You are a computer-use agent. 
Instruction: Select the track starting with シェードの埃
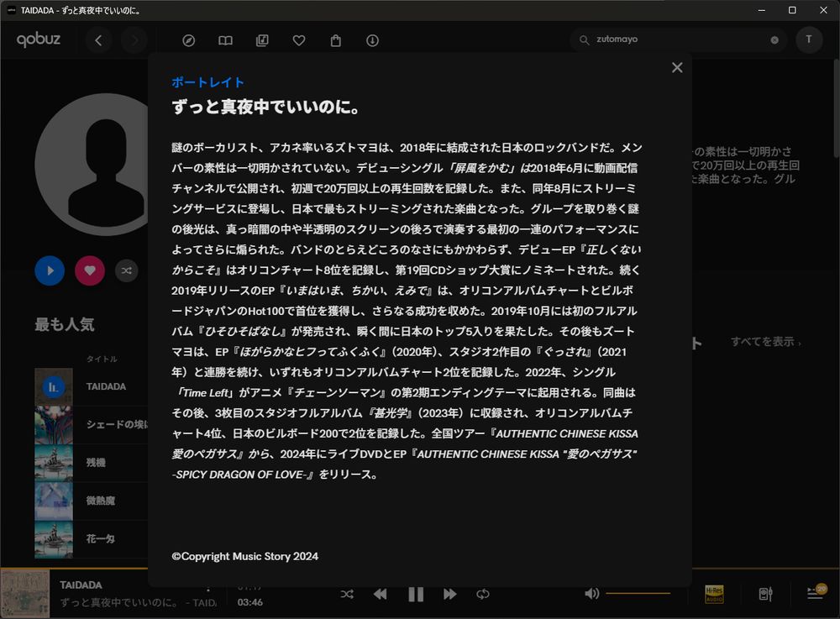[117, 425]
